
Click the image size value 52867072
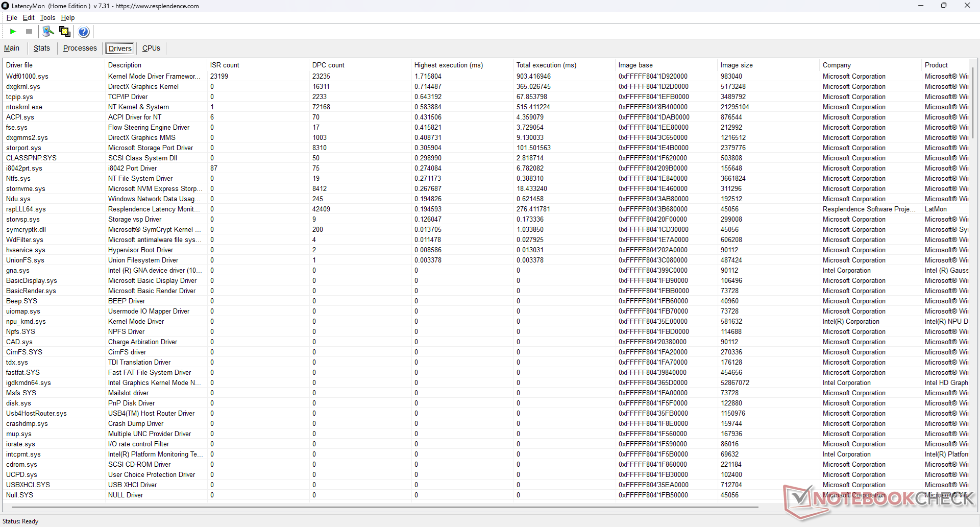click(x=735, y=382)
